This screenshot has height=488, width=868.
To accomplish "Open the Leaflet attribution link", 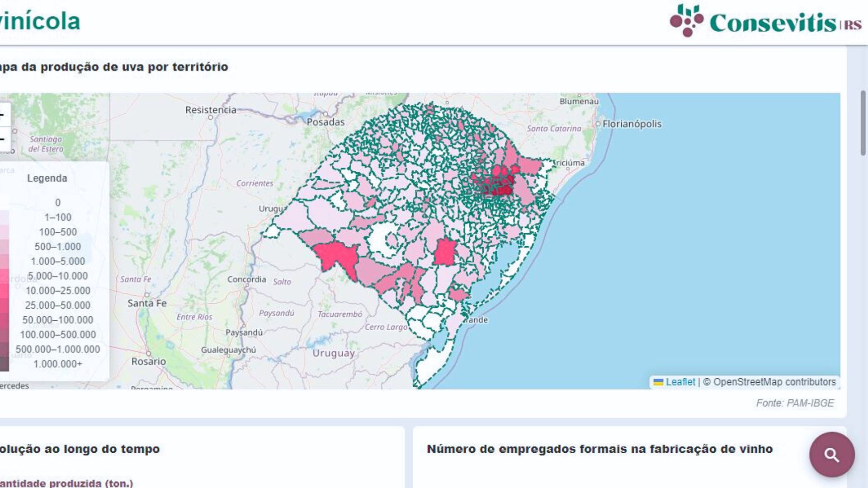I will point(680,382).
